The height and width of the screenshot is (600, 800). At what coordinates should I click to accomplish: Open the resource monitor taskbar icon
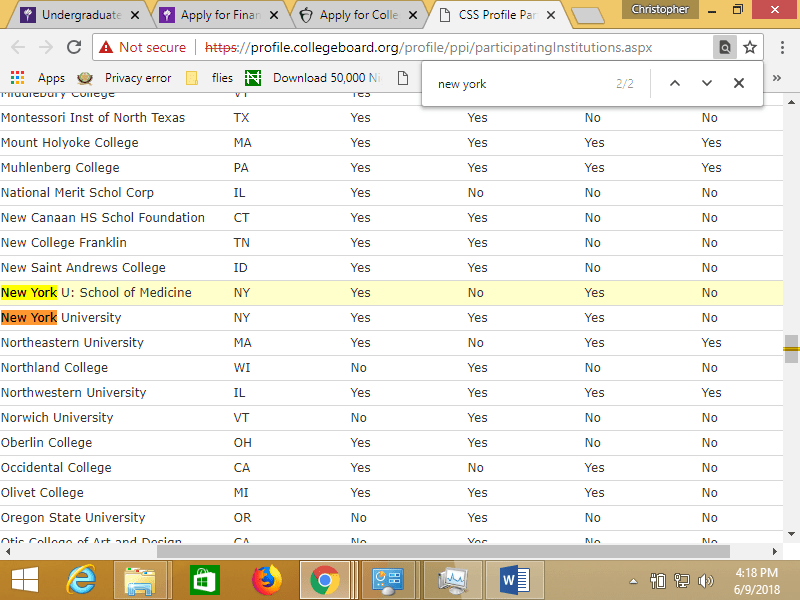coord(453,580)
